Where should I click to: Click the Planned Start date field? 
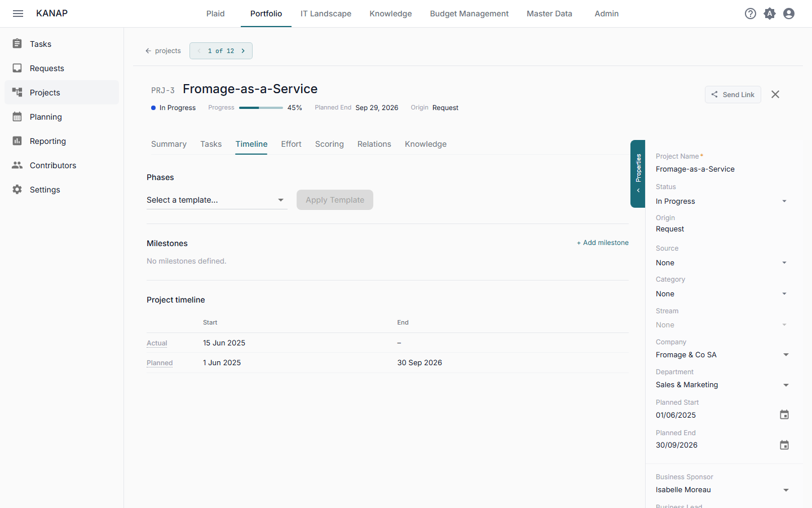click(x=716, y=415)
